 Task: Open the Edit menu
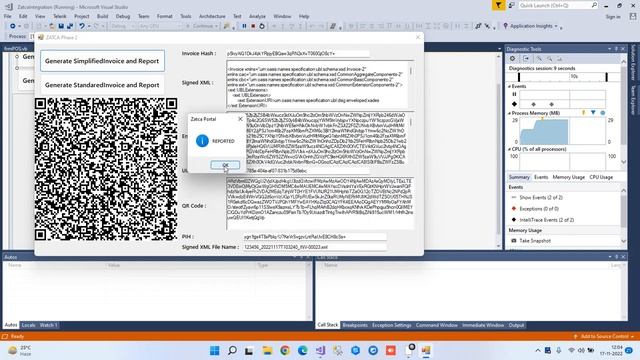point(23,16)
